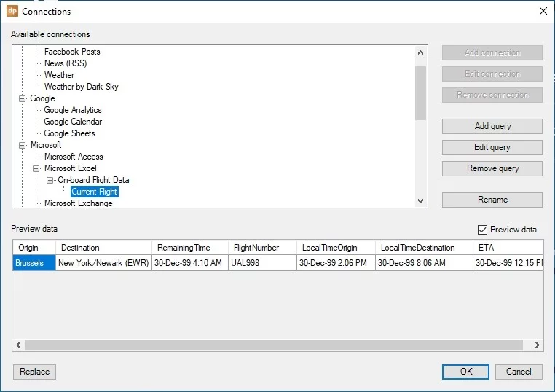Collapse the On-board Flight Data node

50,180
